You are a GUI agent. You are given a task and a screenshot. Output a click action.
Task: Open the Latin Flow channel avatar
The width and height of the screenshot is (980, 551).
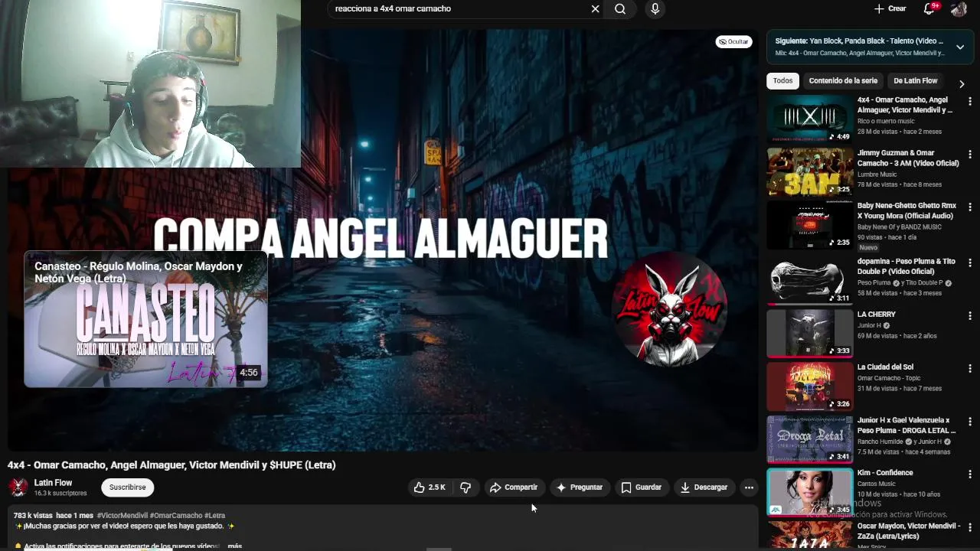coord(18,487)
